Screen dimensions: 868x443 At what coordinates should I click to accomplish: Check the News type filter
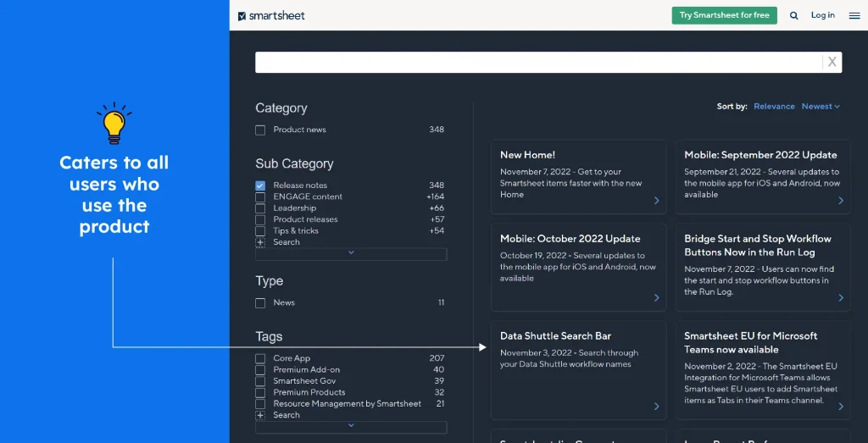tap(260, 303)
